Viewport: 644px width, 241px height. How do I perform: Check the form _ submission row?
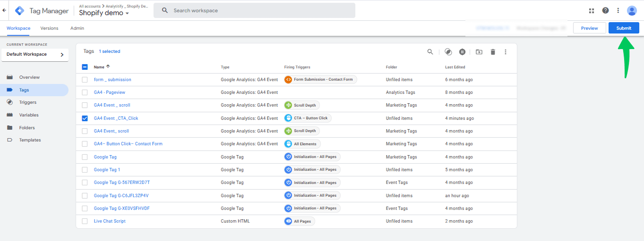(85, 80)
